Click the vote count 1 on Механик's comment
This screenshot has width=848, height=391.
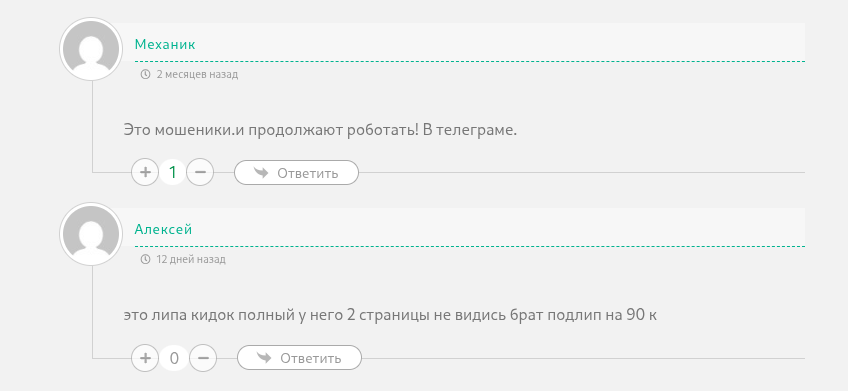pyautogui.click(x=173, y=173)
